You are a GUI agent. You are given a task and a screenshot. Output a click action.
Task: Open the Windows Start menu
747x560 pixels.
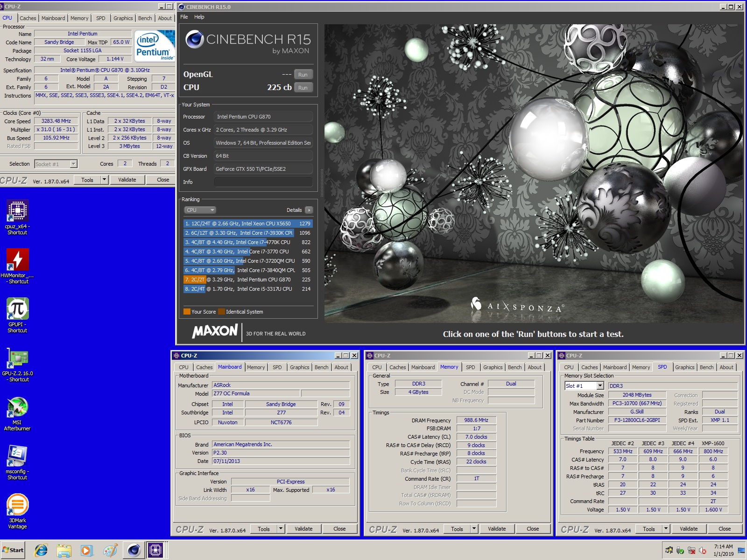point(13,550)
